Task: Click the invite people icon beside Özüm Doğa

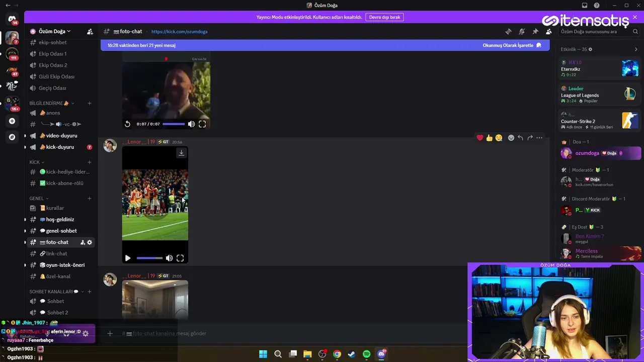Action: click(x=90, y=31)
